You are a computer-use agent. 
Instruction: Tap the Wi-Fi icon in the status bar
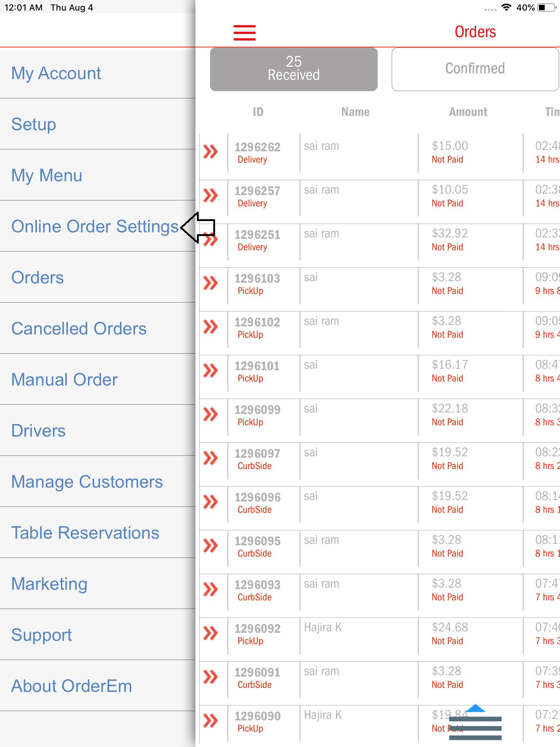click(506, 8)
